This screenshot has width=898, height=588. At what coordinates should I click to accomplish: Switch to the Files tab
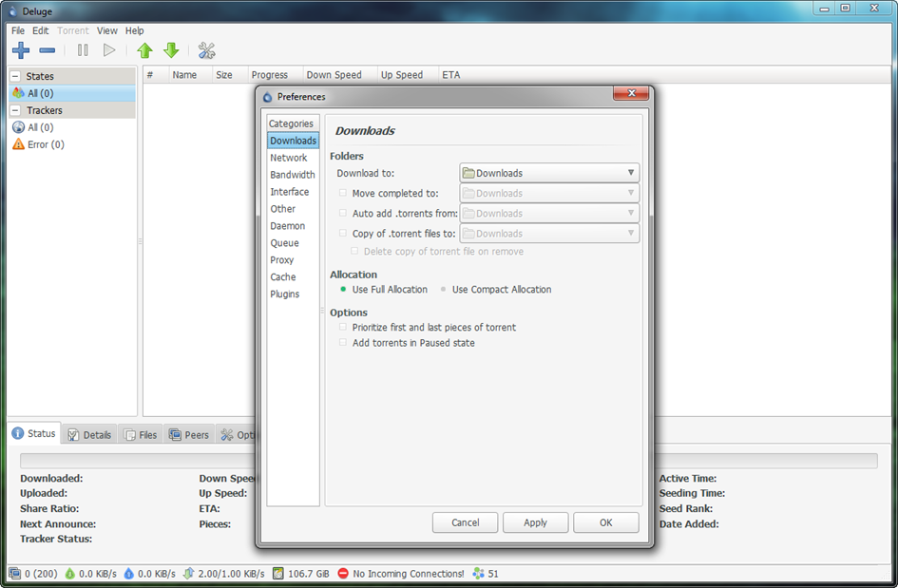click(x=141, y=435)
